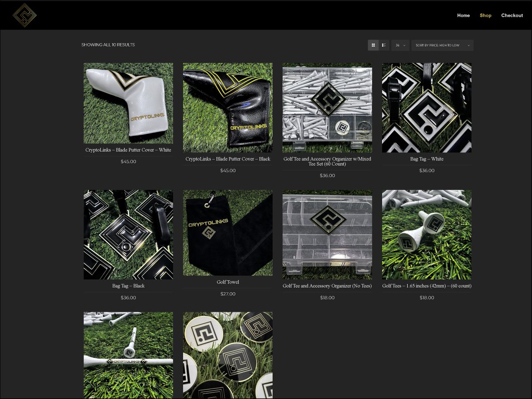This screenshot has width=532, height=399.
Task: Open Golf Tees – 1.65 inches (42mm) link
Action: point(426,286)
